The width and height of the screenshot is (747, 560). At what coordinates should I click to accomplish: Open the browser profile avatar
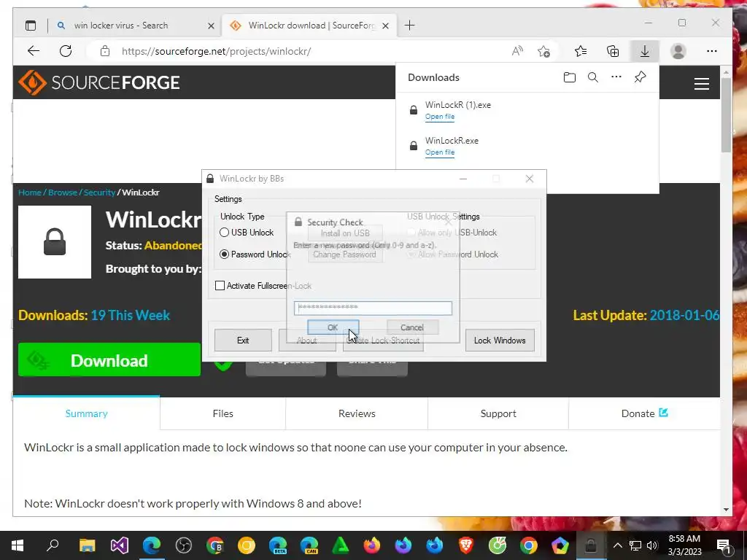678,51
